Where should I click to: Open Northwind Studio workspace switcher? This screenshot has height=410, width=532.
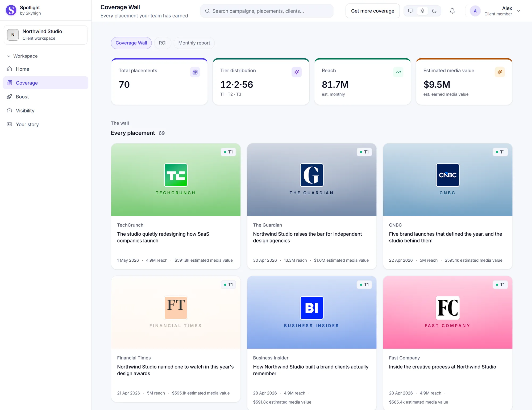pos(45,35)
